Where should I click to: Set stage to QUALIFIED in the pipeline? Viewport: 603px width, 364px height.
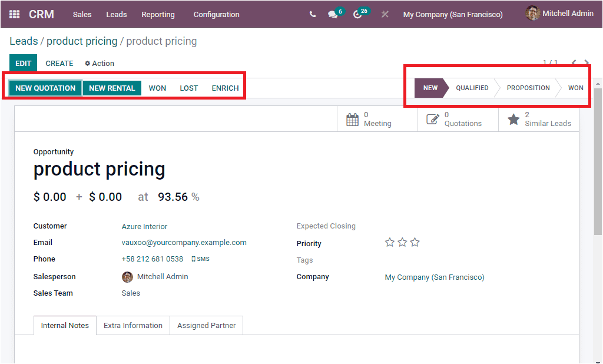click(472, 87)
